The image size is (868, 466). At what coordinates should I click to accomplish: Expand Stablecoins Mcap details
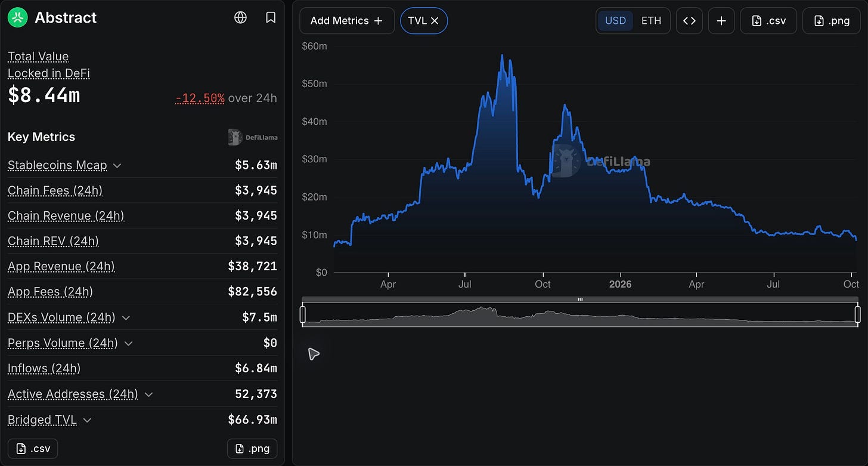click(x=117, y=166)
